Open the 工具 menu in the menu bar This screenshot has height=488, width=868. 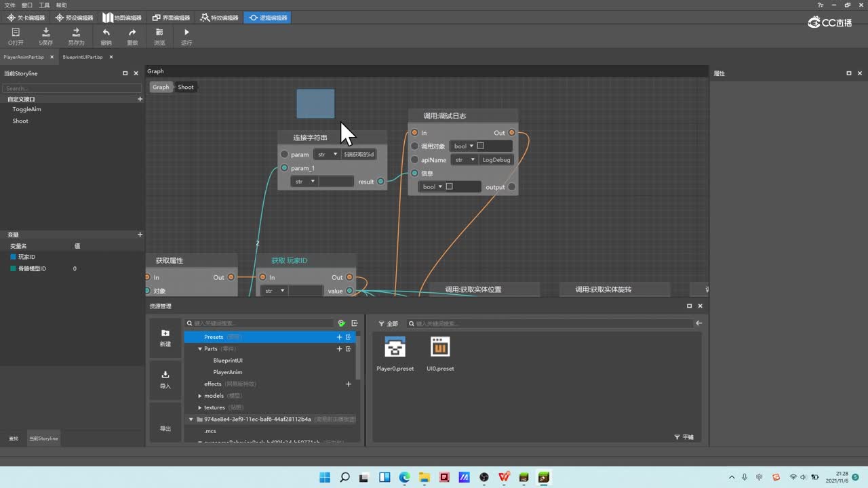click(44, 5)
